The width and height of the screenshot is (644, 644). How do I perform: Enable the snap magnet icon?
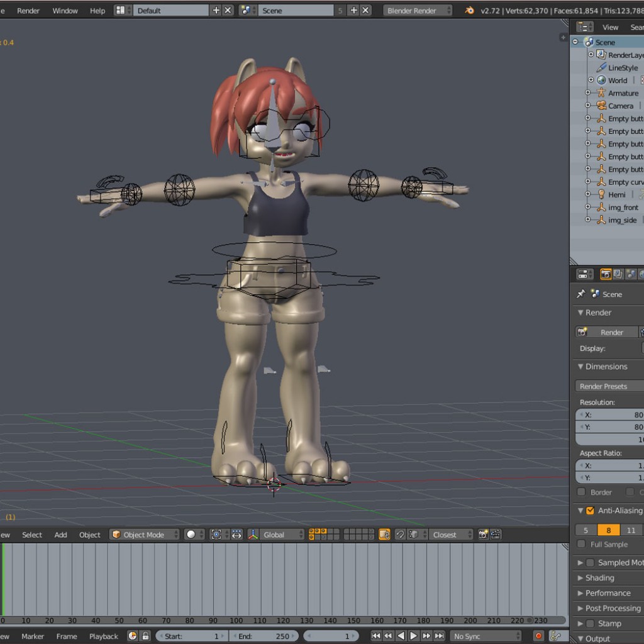coord(401,535)
